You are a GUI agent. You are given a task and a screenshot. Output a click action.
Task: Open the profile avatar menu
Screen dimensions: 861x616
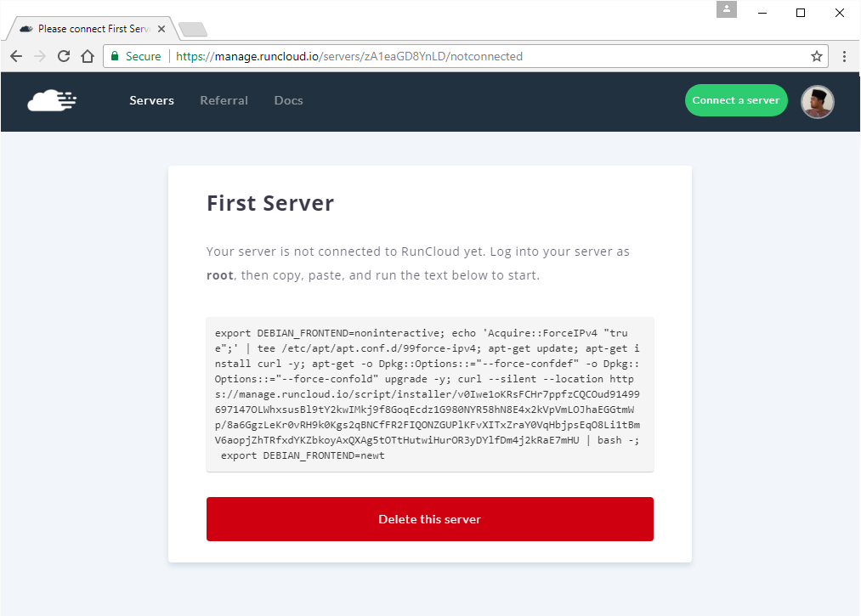(817, 101)
